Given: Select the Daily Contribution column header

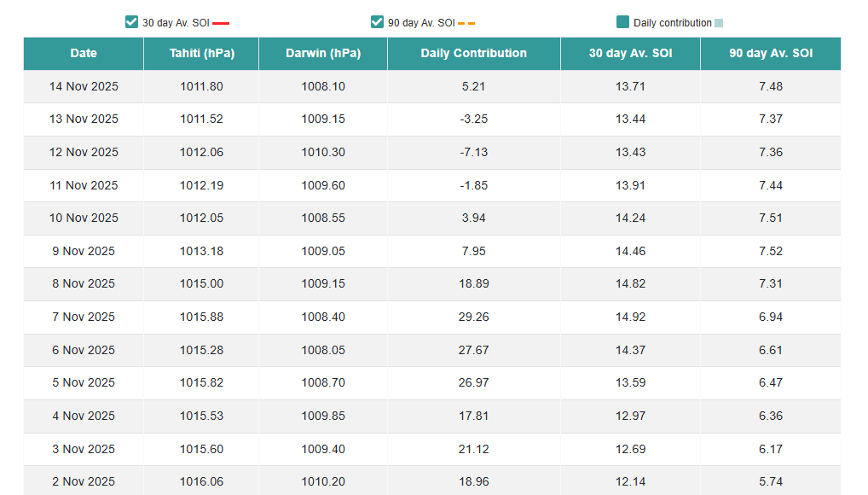Looking at the screenshot, I should click(473, 53).
